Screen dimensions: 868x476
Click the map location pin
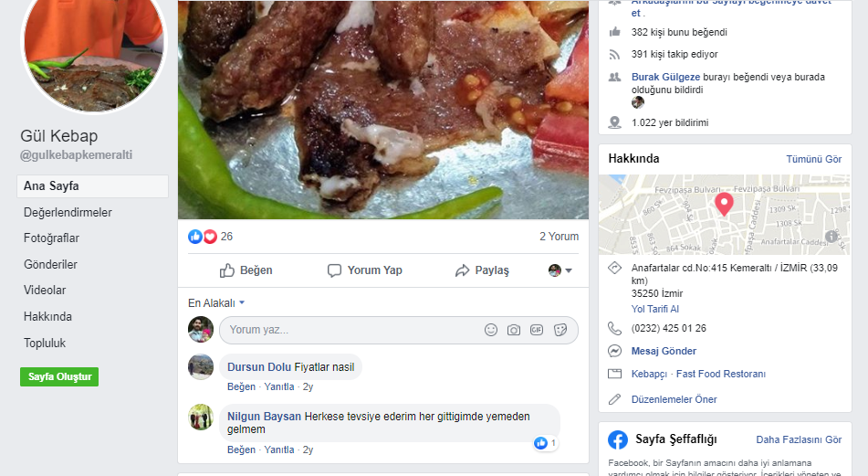[724, 204]
